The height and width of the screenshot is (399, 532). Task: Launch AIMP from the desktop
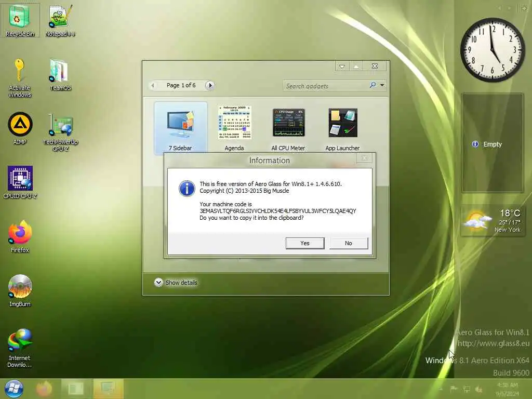tap(20, 128)
